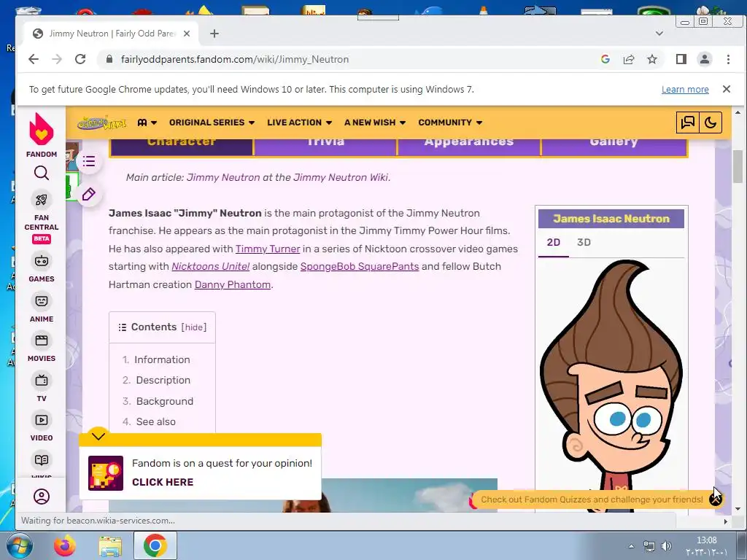The width and height of the screenshot is (747, 560).
Task: Click the Jimmy Neutron infobox image
Action: [x=611, y=385]
